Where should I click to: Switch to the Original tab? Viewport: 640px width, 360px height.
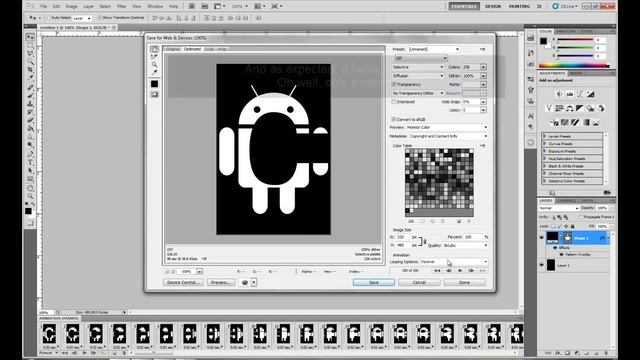click(173, 49)
